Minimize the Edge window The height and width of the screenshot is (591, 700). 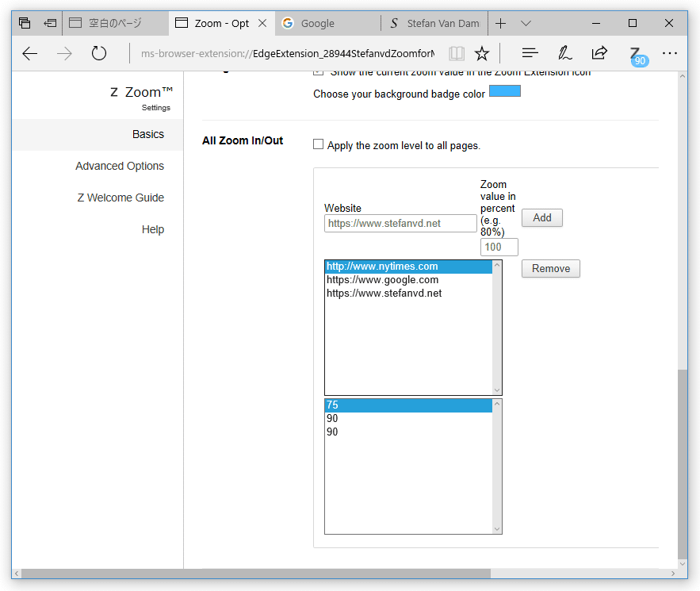pos(596,23)
